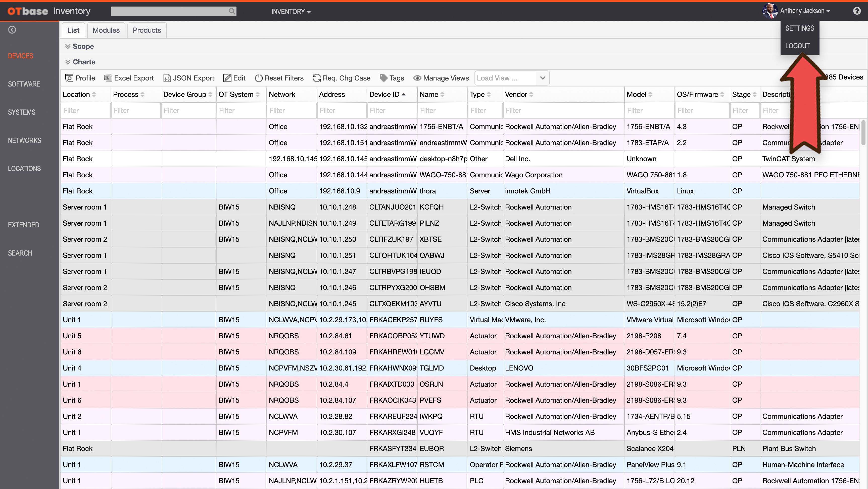This screenshot has width=868, height=489.
Task: Go to DEVICES in the sidebar
Action: tap(21, 56)
